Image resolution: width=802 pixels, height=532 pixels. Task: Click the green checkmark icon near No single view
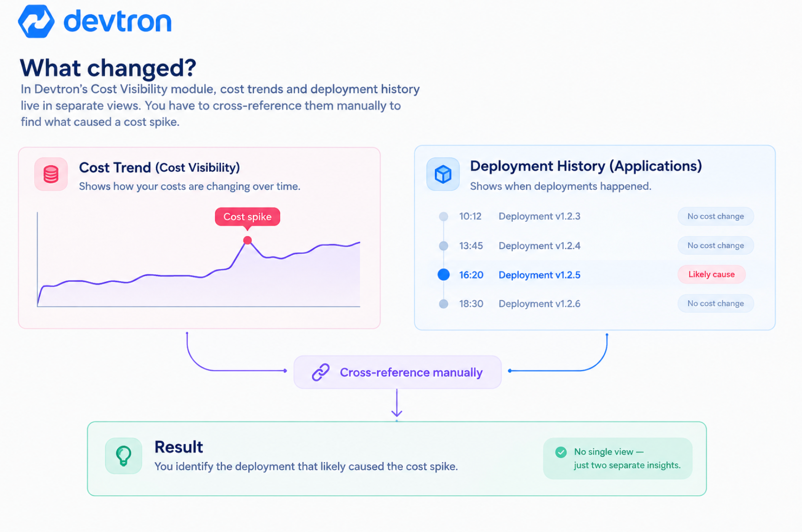coord(561,452)
